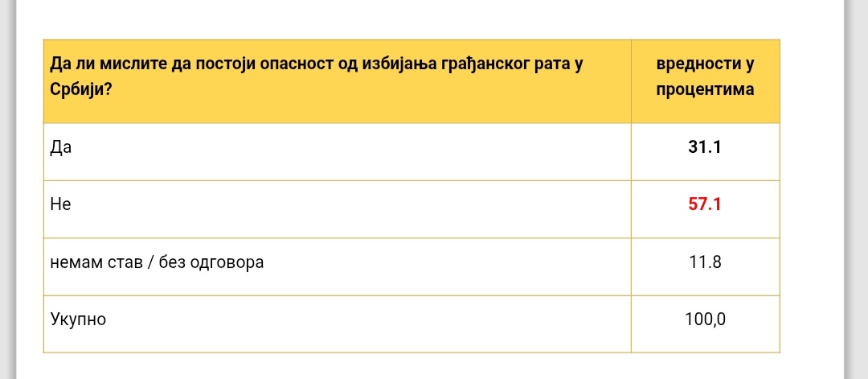
Task: Select the 11.8 percentage value
Action: [705, 262]
